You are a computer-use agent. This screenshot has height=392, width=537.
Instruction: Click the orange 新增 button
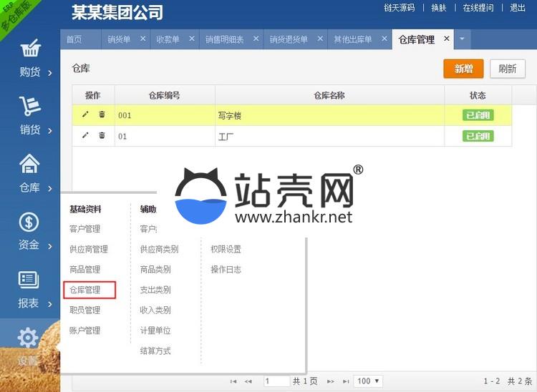(463, 69)
